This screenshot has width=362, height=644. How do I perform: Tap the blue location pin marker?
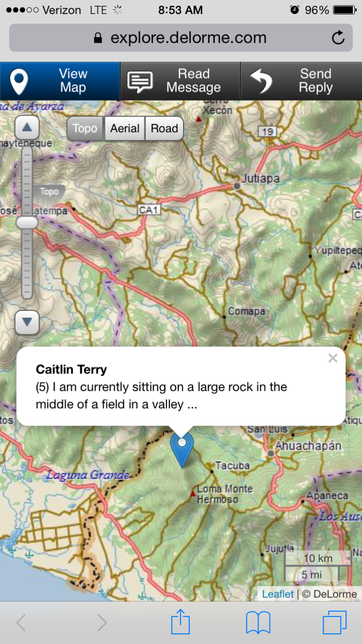[182, 448]
